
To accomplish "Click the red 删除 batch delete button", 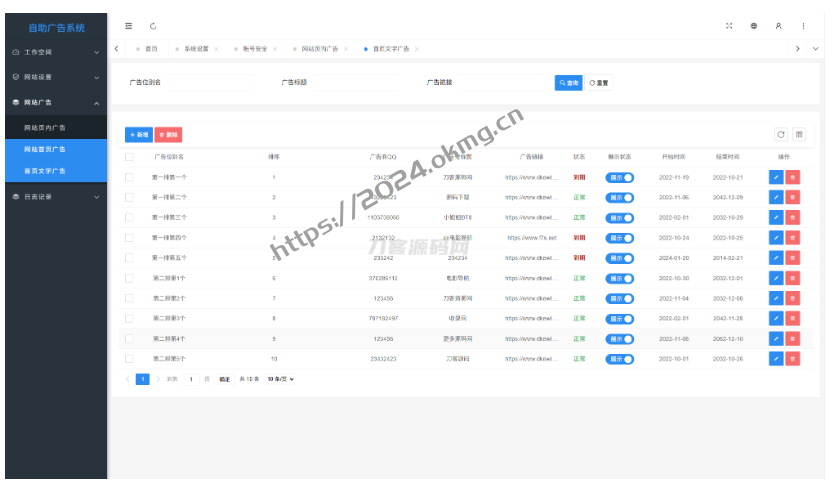I will [168, 135].
